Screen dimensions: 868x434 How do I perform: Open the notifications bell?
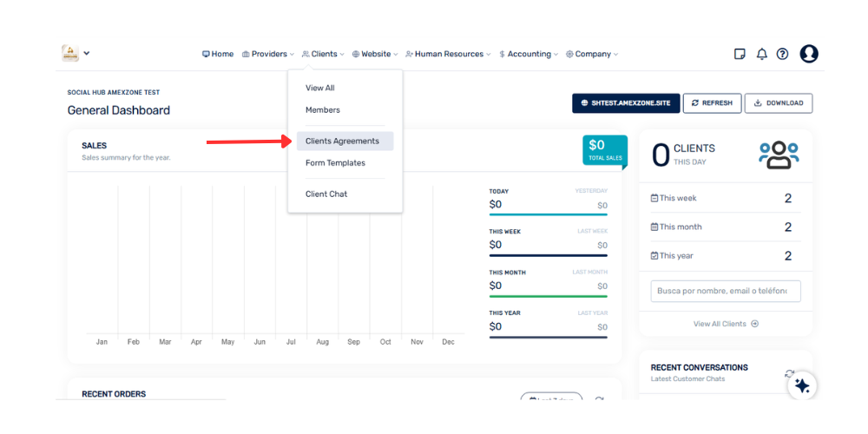pos(762,54)
